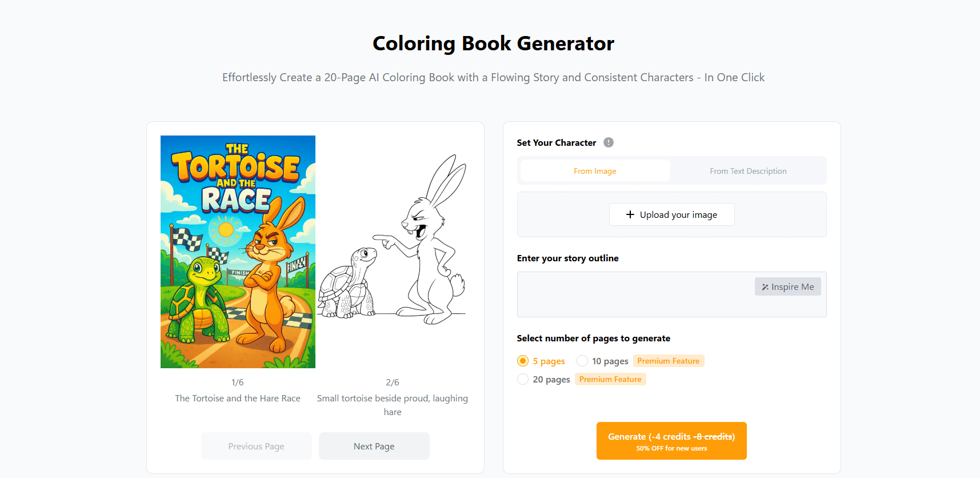Screen dimensions: 980x478
Task: Click the Generate credits button
Action: 671,440
